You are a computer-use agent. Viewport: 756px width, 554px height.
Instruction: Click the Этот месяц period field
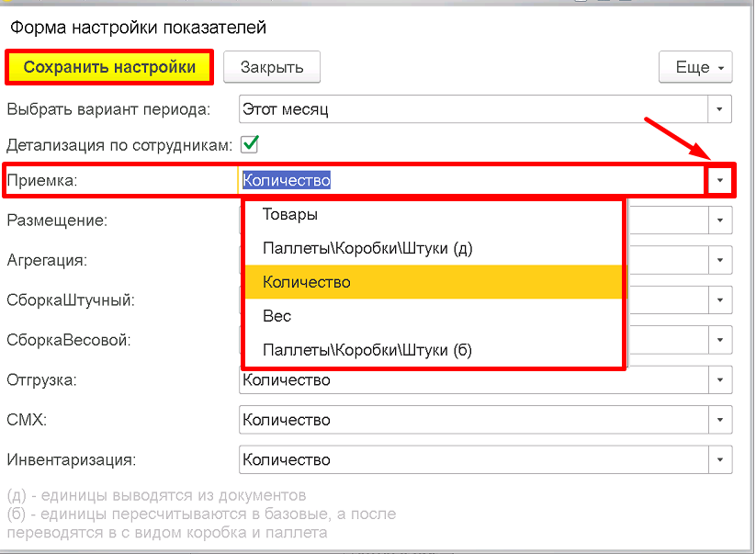tap(473, 109)
